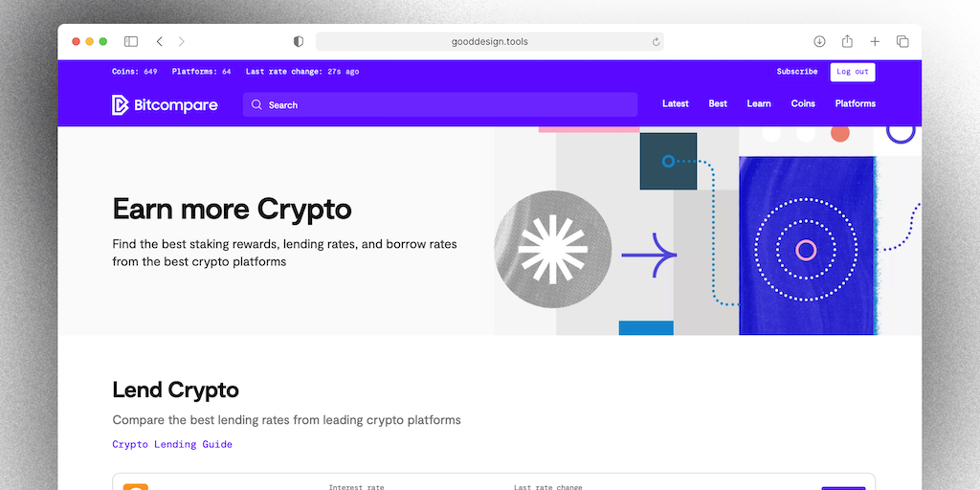This screenshot has height=490, width=980.
Task: Go back with the browser back arrow
Action: [160, 41]
